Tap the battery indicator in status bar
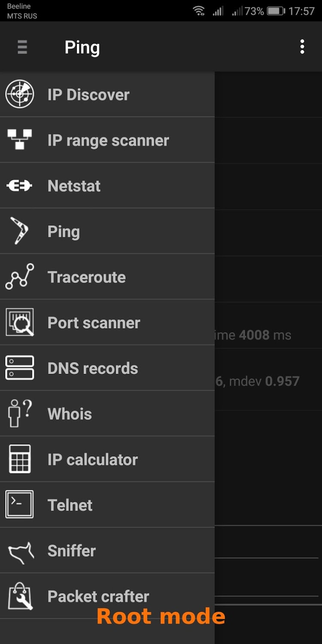This screenshot has width=322, height=644. pyautogui.click(x=276, y=11)
